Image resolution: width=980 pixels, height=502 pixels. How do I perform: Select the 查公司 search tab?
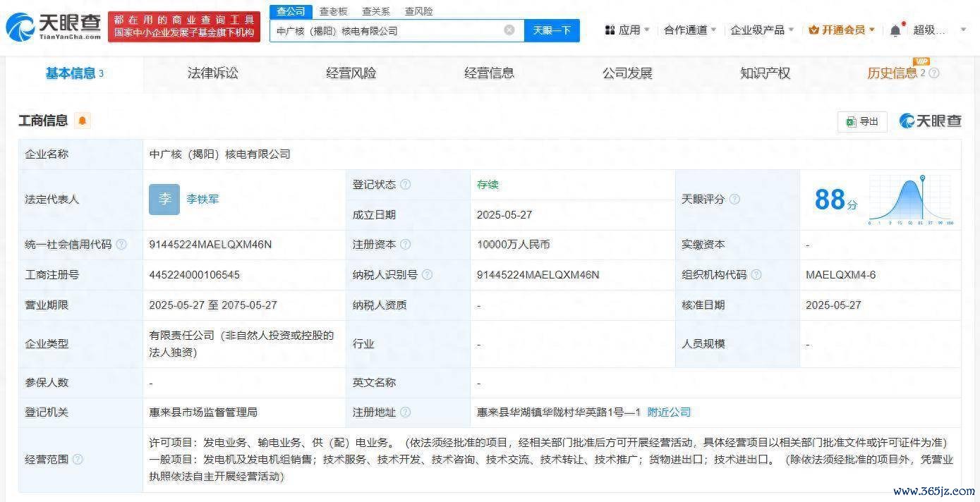(291, 11)
